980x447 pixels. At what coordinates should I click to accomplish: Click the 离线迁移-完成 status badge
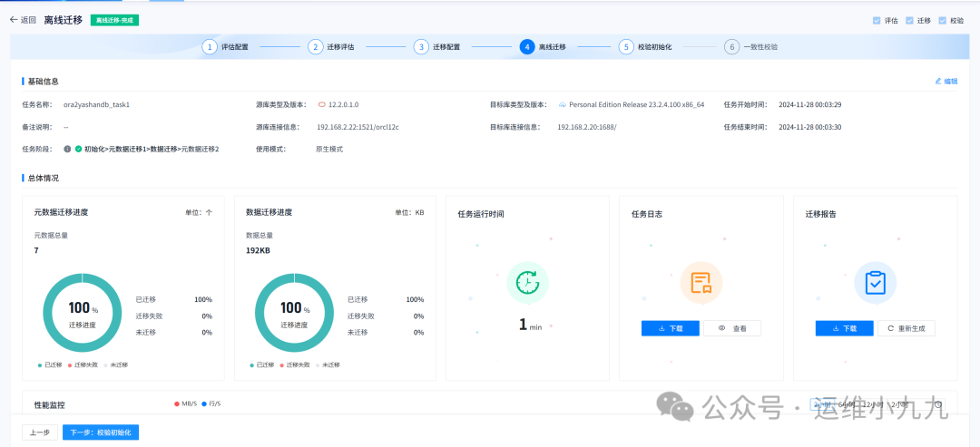114,20
